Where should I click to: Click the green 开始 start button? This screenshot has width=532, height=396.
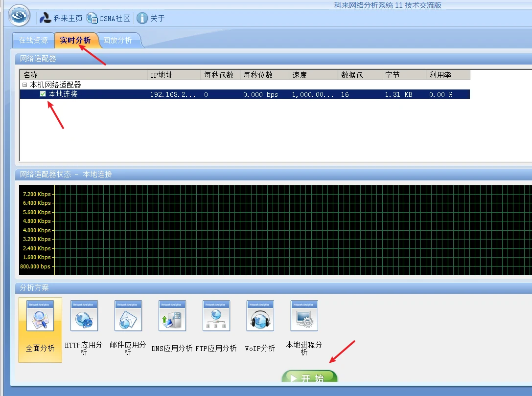click(x=310, y=376)
